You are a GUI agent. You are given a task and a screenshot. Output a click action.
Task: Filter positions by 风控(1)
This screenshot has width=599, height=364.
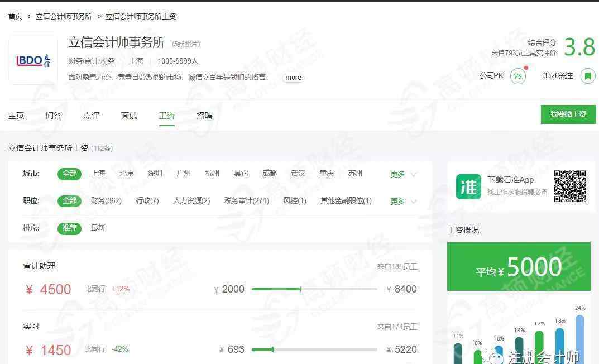295,201
